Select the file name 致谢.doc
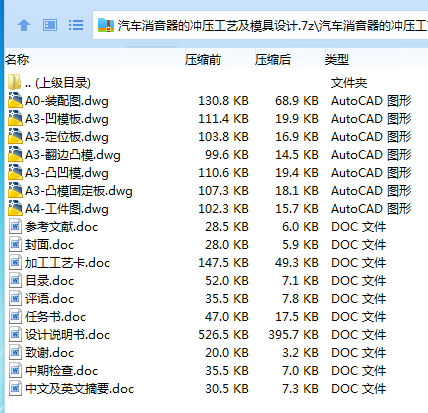This screenshot has height=413, width=428. coord(50,353)
